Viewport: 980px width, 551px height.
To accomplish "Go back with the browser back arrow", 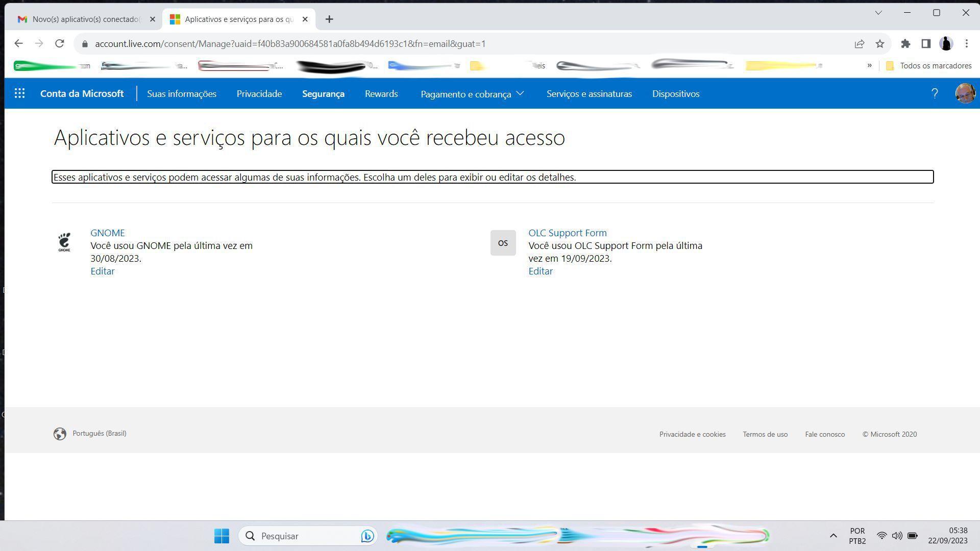I will coord(18,44).
